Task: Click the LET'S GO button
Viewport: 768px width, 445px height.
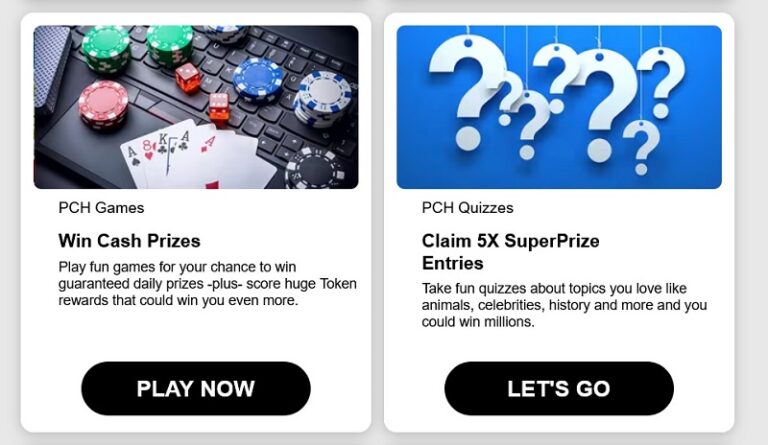Action: click(x=559, y=388)
